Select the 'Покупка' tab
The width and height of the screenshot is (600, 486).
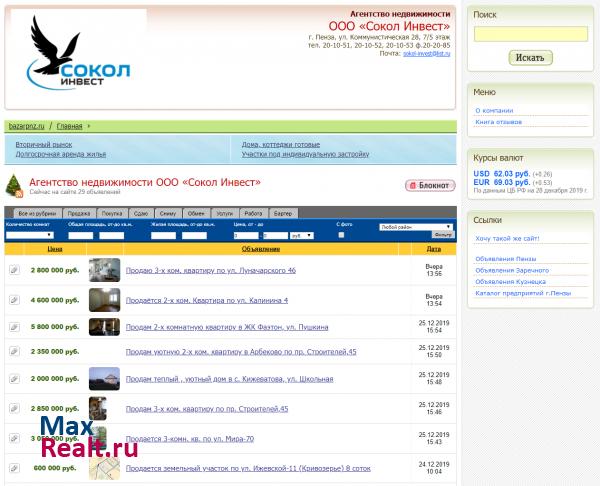112,213
